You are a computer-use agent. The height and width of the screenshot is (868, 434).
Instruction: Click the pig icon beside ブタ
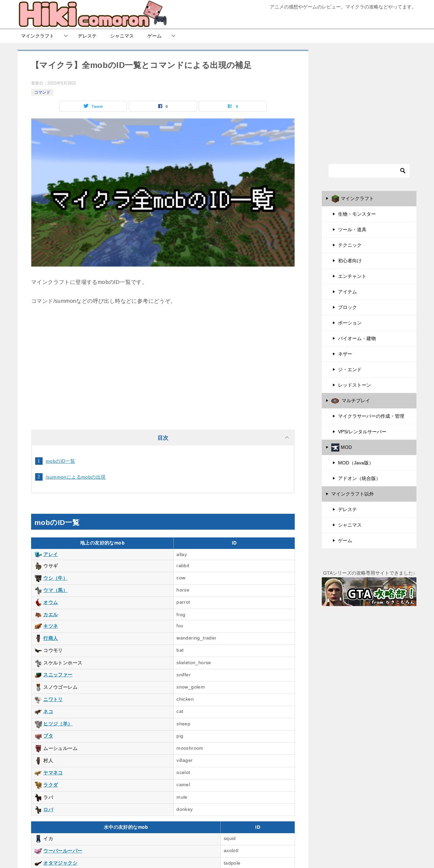[38, 736]
